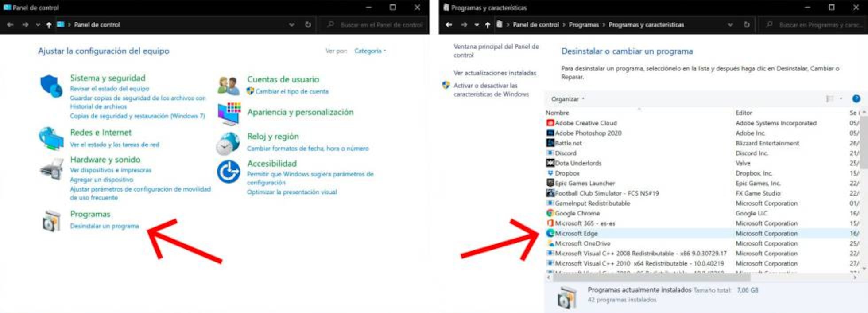This screenshot has width=868, height=313.
Task: Expand the Panel de control address history dropdown
Action: point(291,25)
